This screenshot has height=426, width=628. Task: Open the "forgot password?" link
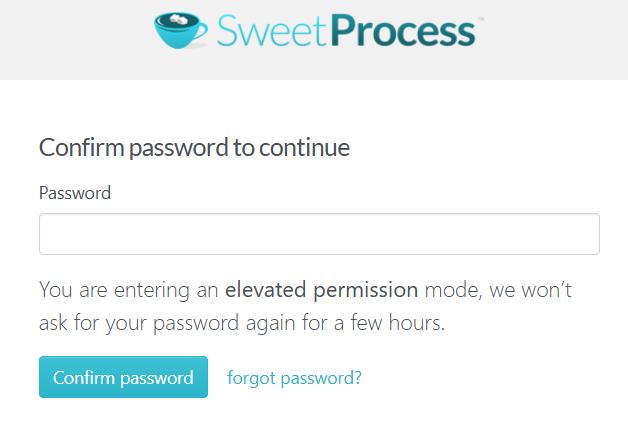[294, 378]
